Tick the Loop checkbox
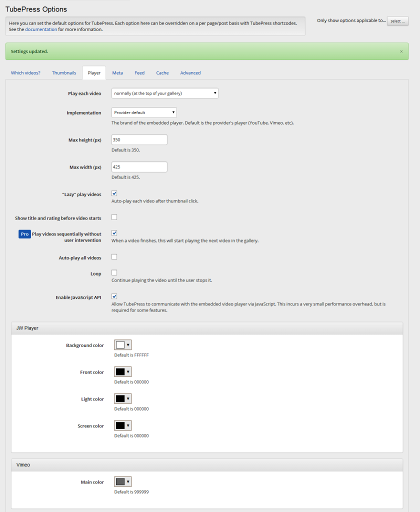 pos(114,272)
